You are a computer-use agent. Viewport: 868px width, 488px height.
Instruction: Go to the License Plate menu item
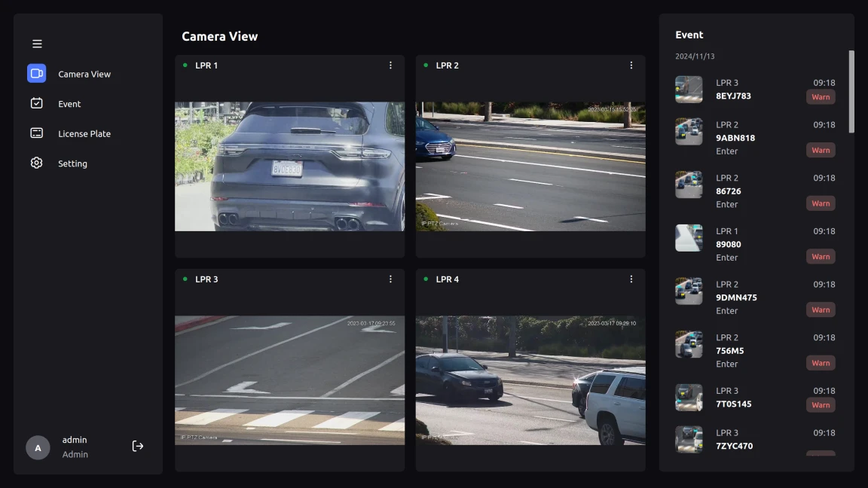(x=84, y=134)
